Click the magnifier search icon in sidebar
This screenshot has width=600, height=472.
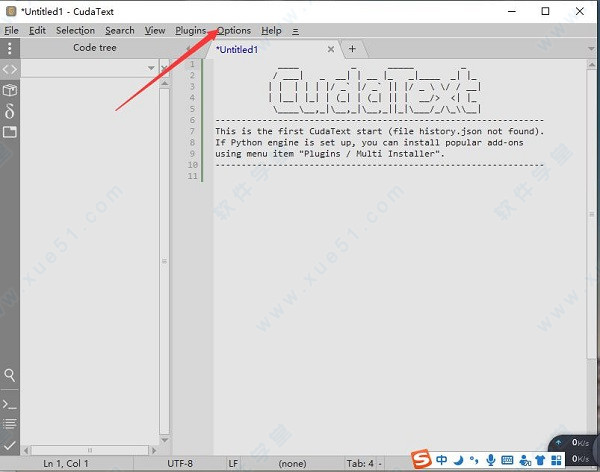click(10, 375)
